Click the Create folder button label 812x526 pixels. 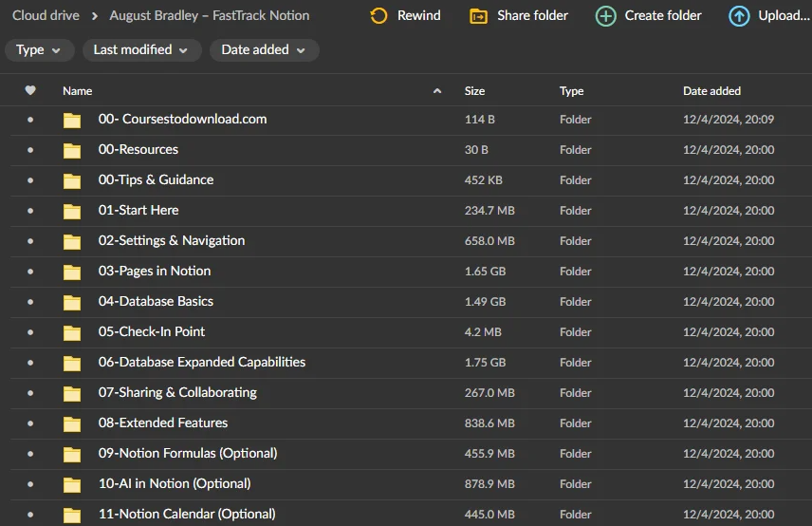(x=663, y=15)
